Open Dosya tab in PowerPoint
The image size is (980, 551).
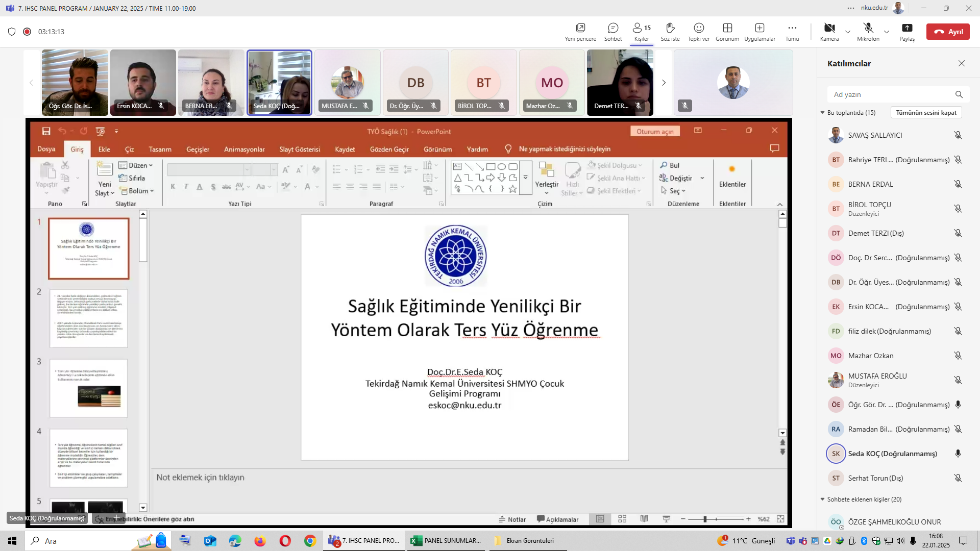46,149
